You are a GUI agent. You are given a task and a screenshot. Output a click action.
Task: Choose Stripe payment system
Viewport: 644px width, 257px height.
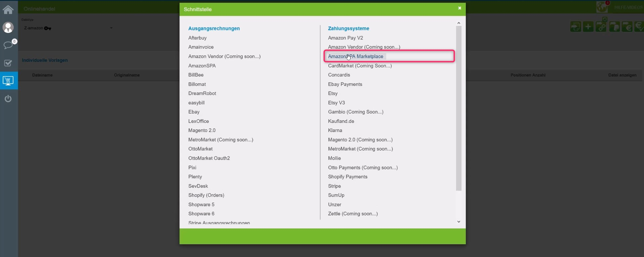[x=334, y=186]
